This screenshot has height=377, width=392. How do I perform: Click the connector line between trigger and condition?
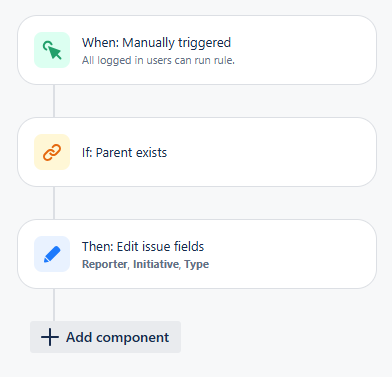[x=54, y=101]
